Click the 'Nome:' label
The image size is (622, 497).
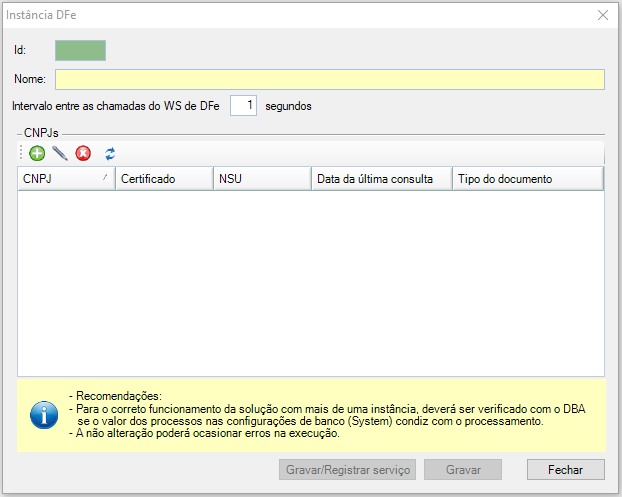pos(30,79)
